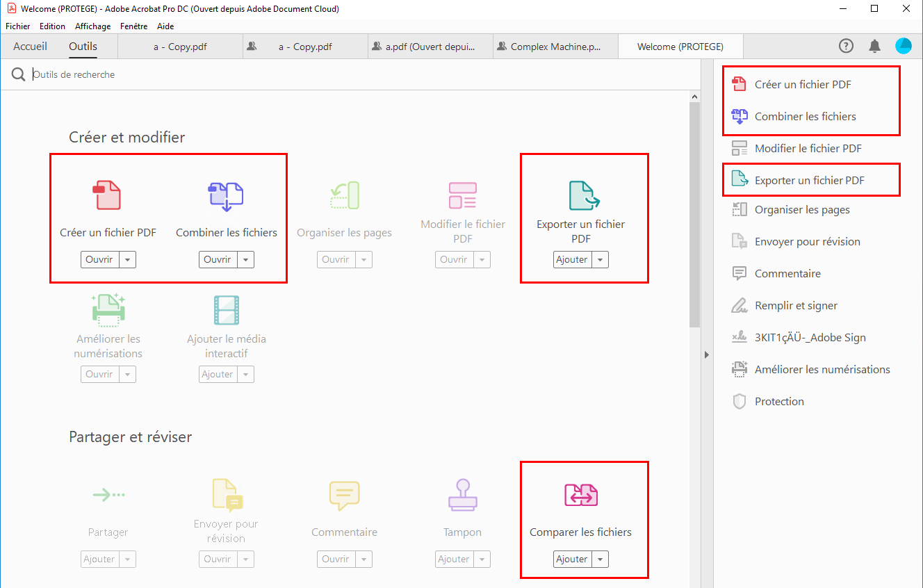Select the Comparer les fichiers icon
The height and width of the screenshot is (588, 923).
point(580,495)
